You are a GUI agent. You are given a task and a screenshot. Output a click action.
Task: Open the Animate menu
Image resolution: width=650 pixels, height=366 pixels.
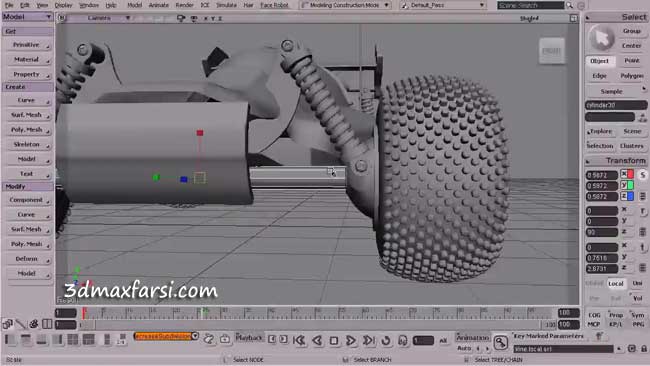click(x=158, y=5)
